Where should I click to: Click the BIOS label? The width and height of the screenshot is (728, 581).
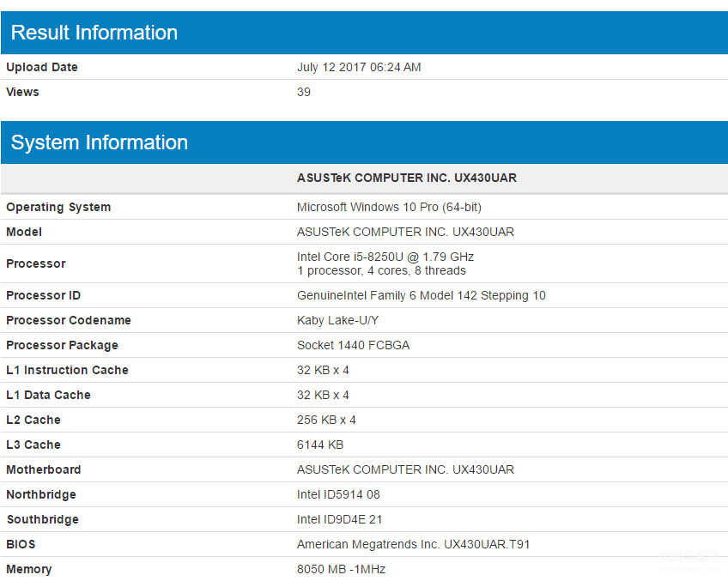tap(21, 544)
